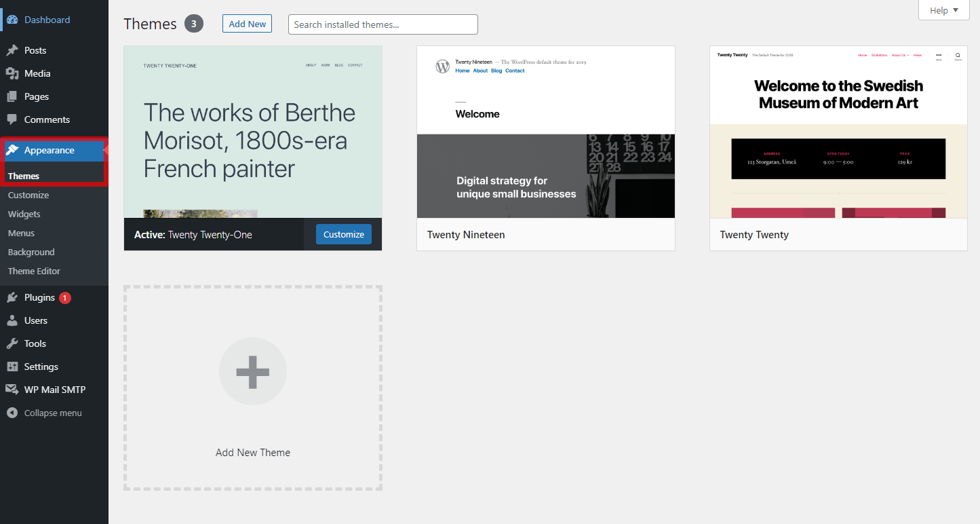Click the Collapse menu label
This screenshot has height=524, width=980.
53,413
